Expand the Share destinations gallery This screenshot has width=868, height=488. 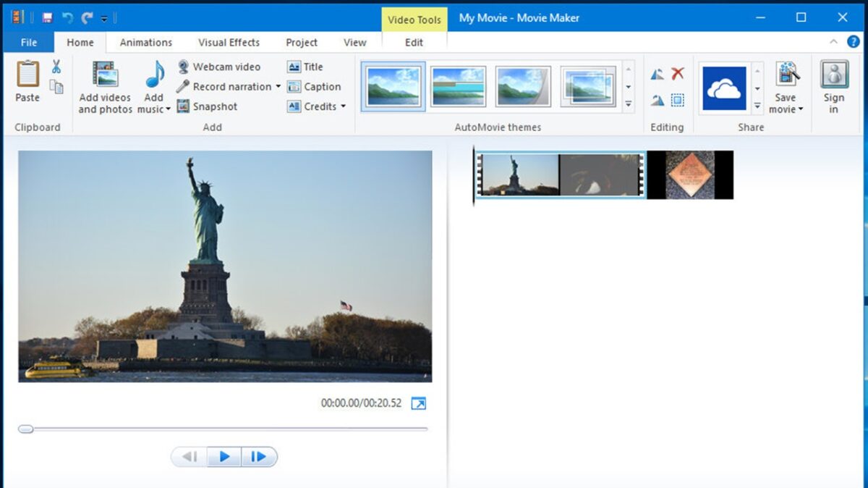[757, 106]
